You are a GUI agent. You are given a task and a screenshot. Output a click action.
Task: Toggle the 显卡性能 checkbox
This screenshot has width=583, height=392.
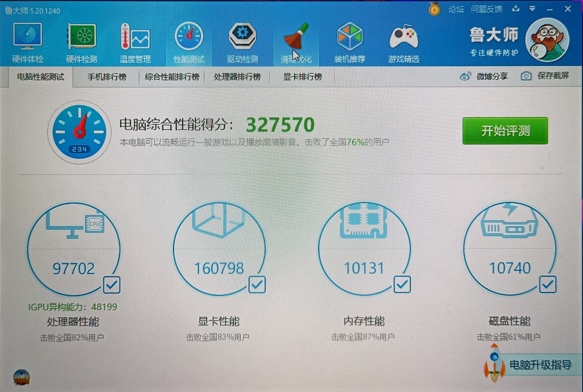click(x=257, y=285)
